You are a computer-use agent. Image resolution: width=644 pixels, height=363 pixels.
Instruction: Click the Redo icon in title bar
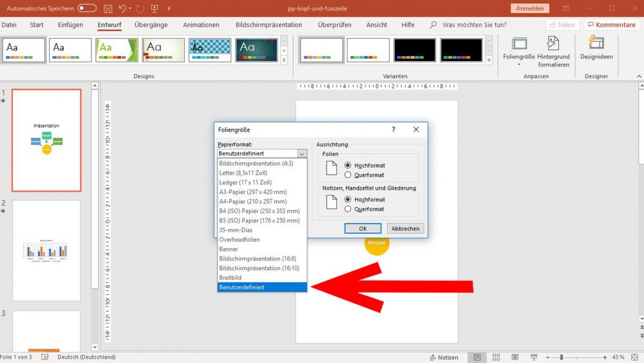[140, 8]
